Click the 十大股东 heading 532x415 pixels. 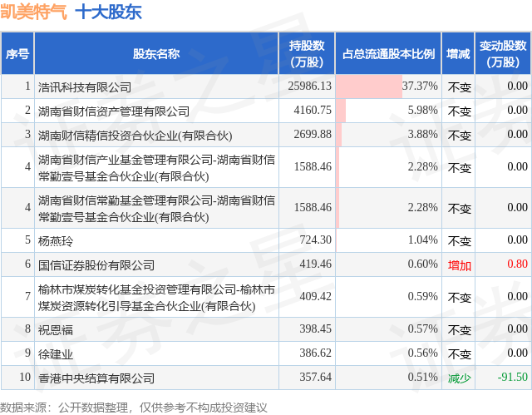pos(108,12)
